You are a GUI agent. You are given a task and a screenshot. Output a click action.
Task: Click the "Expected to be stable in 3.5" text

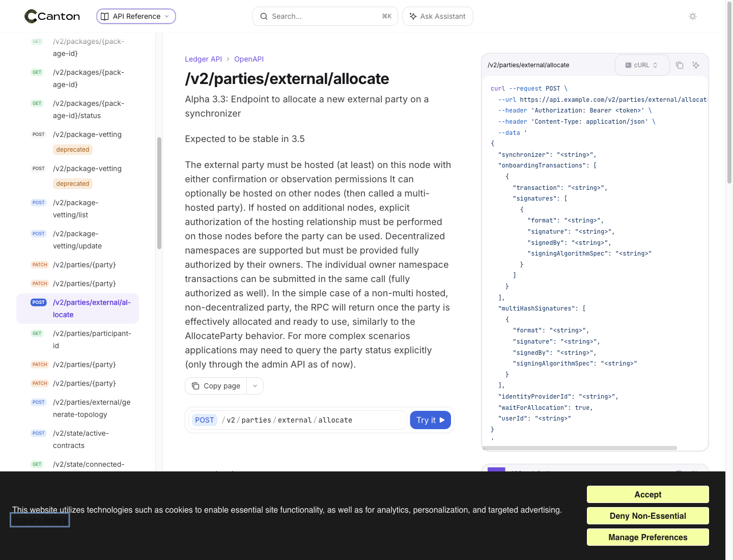point(245,139)
